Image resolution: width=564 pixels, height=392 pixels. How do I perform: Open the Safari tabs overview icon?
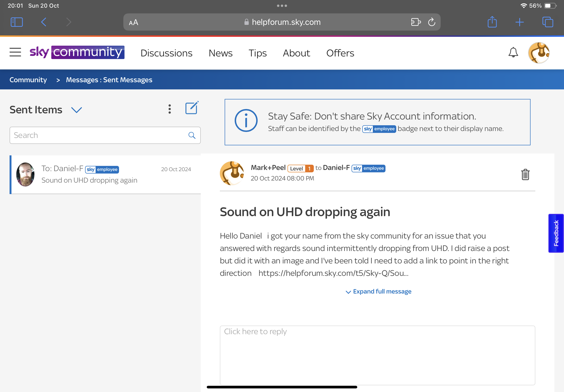[x=548, y=22]
